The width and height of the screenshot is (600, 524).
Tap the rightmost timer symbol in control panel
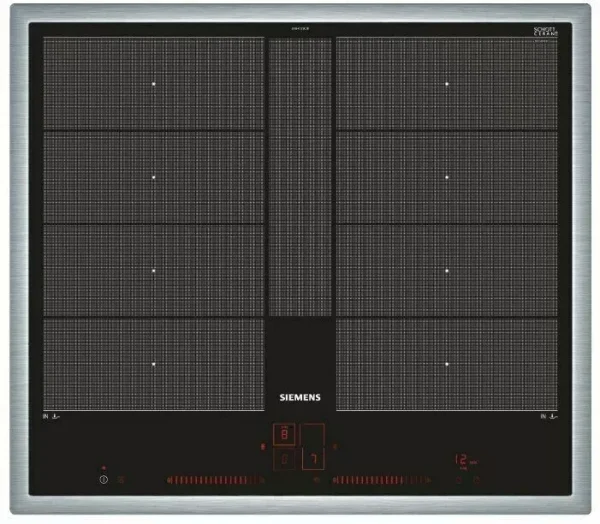(x=477, y=480)
